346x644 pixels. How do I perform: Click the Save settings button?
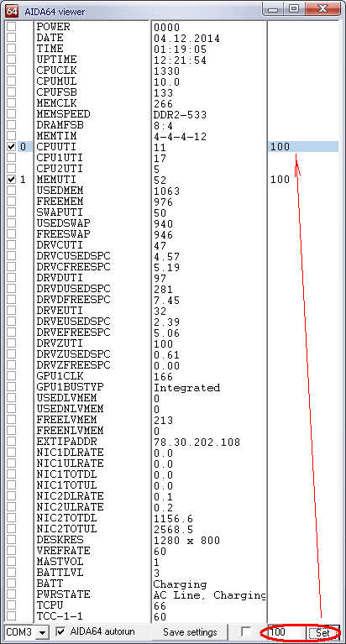[190, 631]
